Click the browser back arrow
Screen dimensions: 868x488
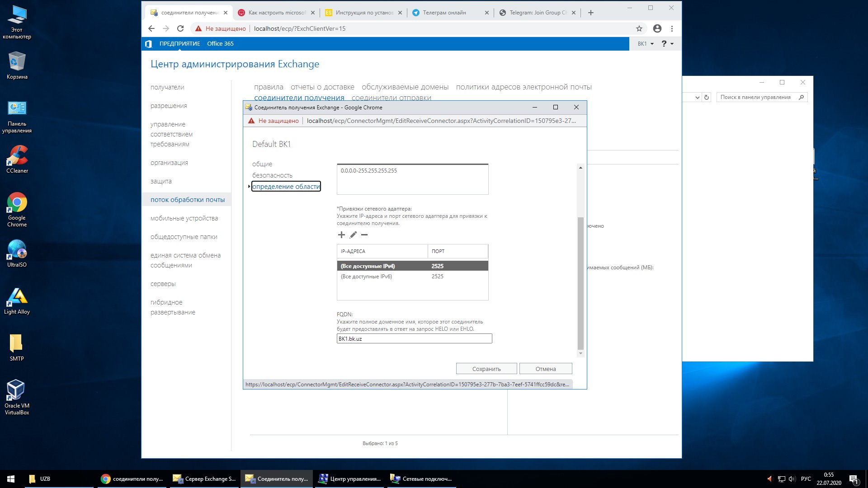151,28
